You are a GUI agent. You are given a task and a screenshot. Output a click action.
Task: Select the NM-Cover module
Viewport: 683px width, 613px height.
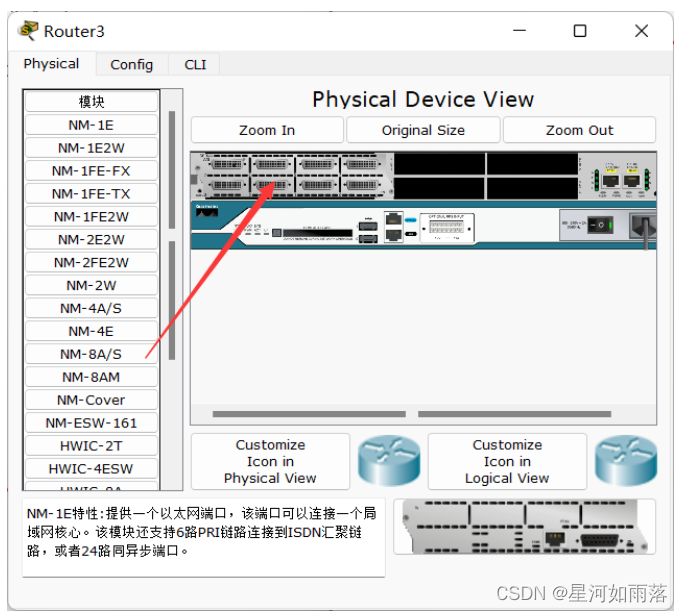click(x=91, y=400)
